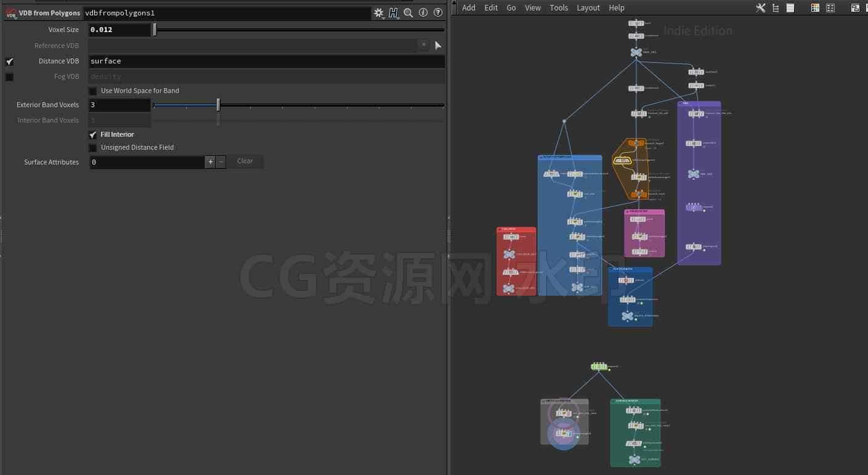Open the Edit menu in network editor
868x475 pixels.
pos(491,8)
